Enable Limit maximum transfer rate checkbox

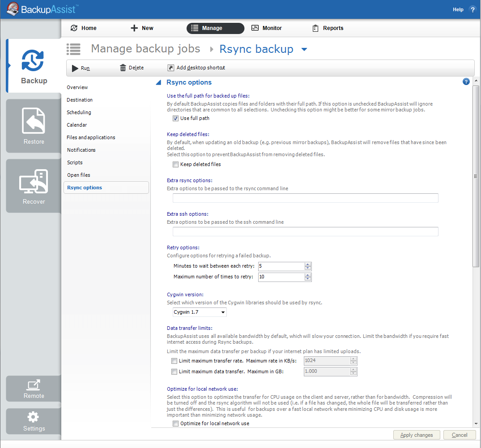click(174, 361)
